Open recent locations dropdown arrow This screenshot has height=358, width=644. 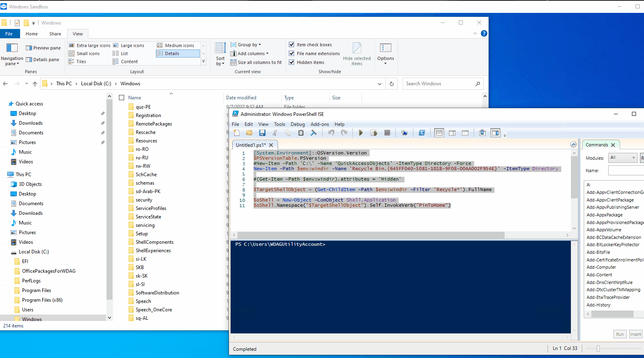(27, 84)
